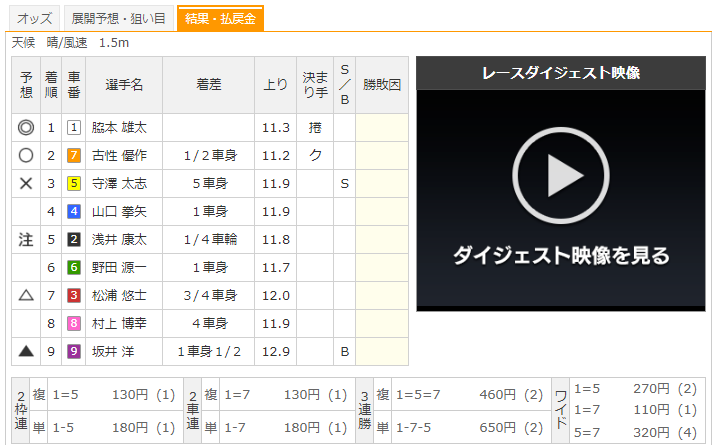Click car number 7 orange badge

click(x=74, y=155)
